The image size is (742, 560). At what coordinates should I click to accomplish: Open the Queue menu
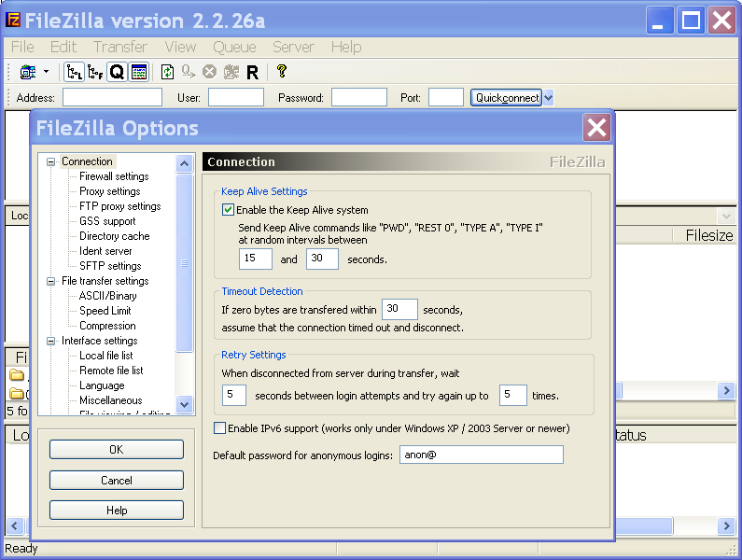click(x=234, y=47)
